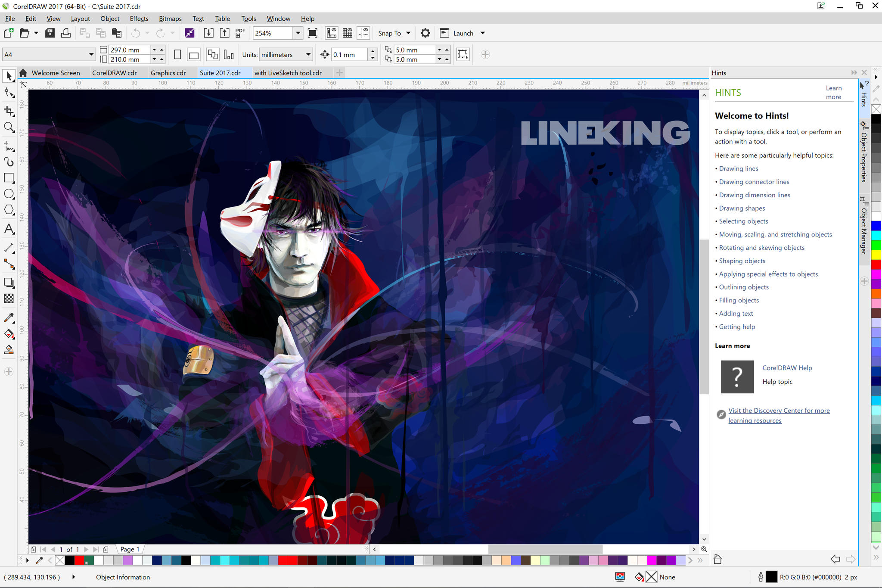Pick the magenta swatch in document palette

coord(652,560)
